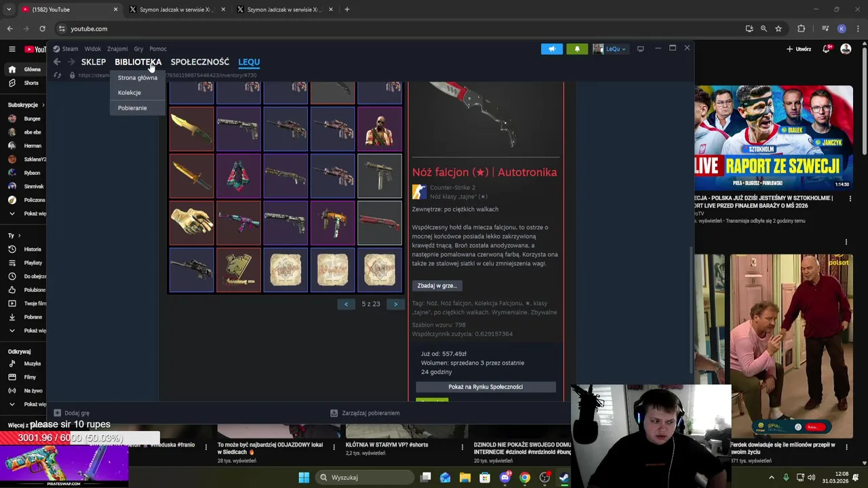
Task: Open Pobrane downloads in sidebar
Action: [24, 317]
